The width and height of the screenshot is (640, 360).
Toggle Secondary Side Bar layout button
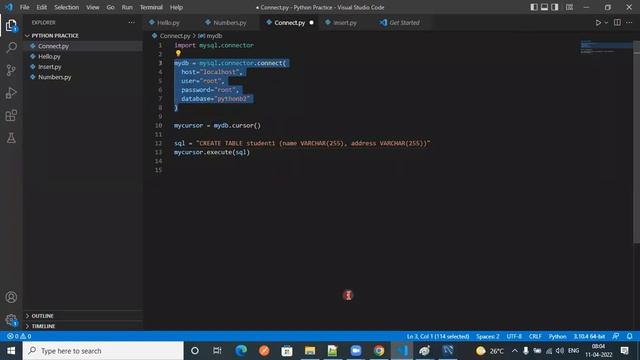click(x=555, y=7)
